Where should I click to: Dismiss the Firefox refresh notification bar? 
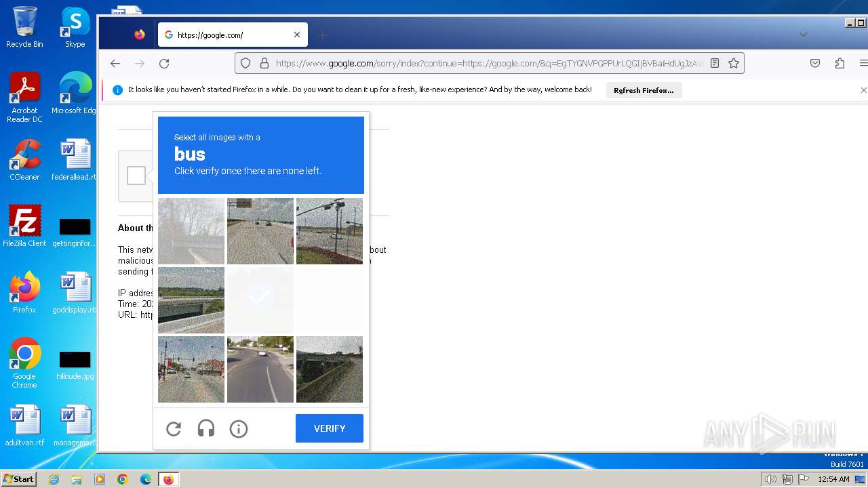pyautogui.click(x=863, y=89)
